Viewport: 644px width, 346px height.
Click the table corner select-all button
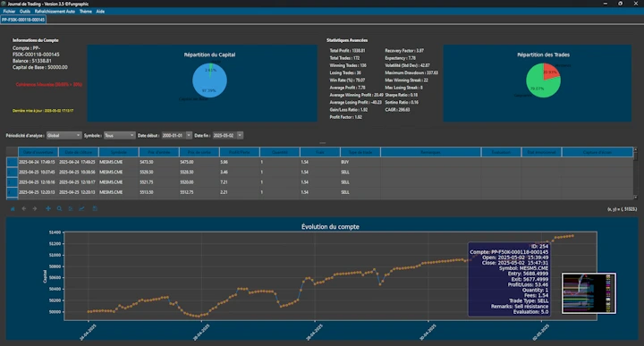point(13,152)
